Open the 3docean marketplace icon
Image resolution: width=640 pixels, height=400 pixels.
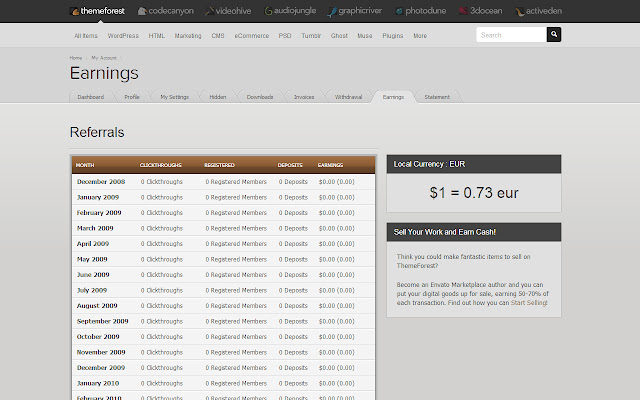pos(463,11)
